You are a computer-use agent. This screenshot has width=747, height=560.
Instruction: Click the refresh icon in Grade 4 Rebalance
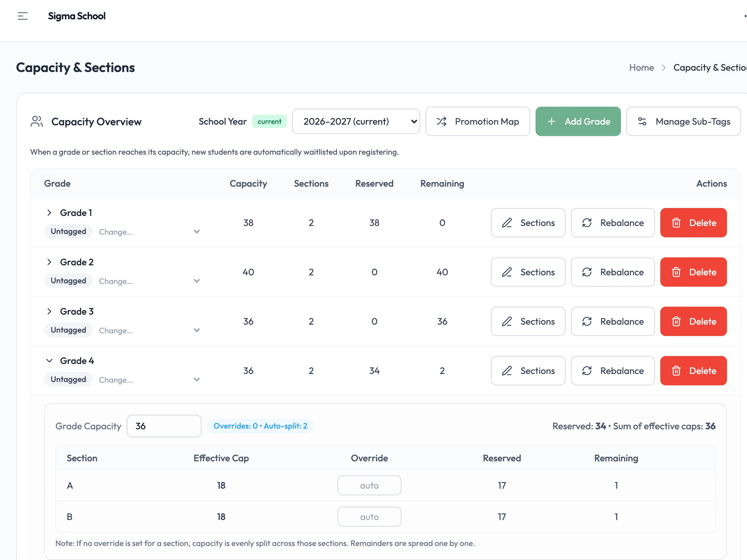pyautogui.click(x=587, y=371)
